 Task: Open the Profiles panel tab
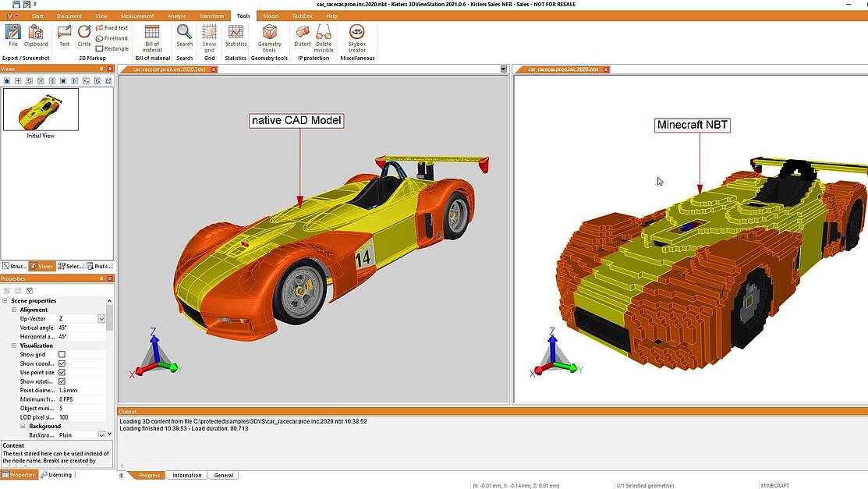[99, 267]
